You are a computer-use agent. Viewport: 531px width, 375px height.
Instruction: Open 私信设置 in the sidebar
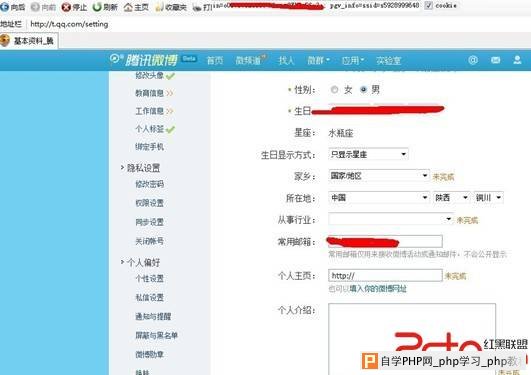[x=149, y=297]
